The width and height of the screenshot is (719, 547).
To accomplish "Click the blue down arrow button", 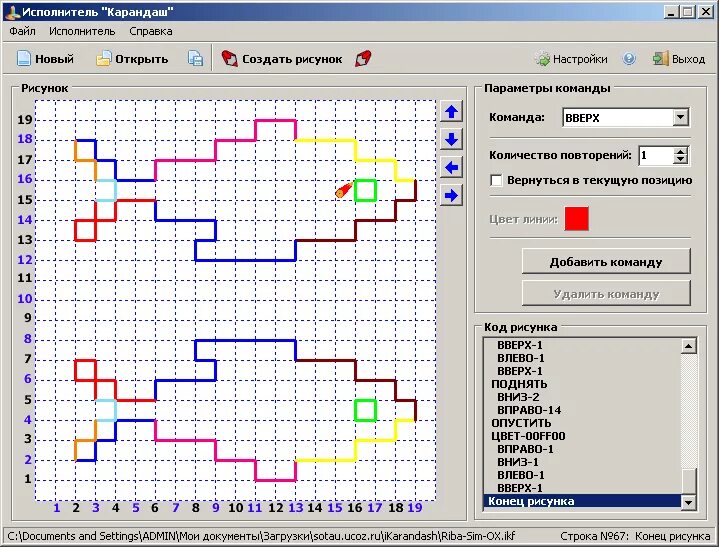I will click(452, 139).
